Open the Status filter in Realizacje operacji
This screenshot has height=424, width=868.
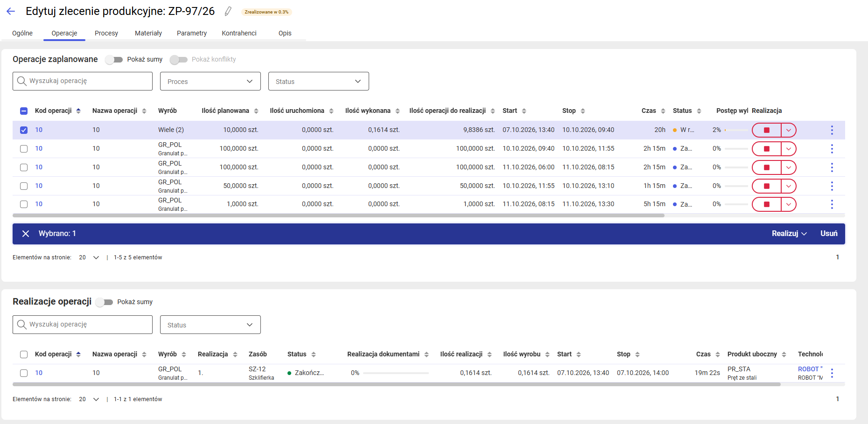[210, 325]
